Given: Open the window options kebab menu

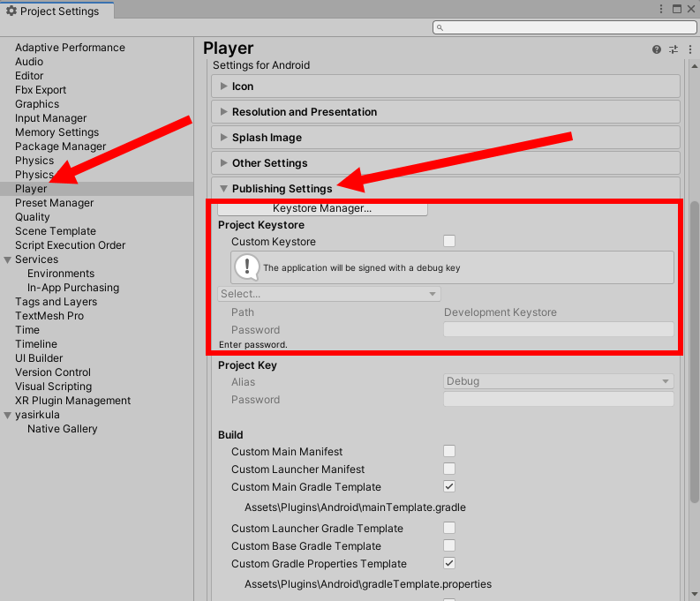Looking at the screenshot, I should coord(661,9).
